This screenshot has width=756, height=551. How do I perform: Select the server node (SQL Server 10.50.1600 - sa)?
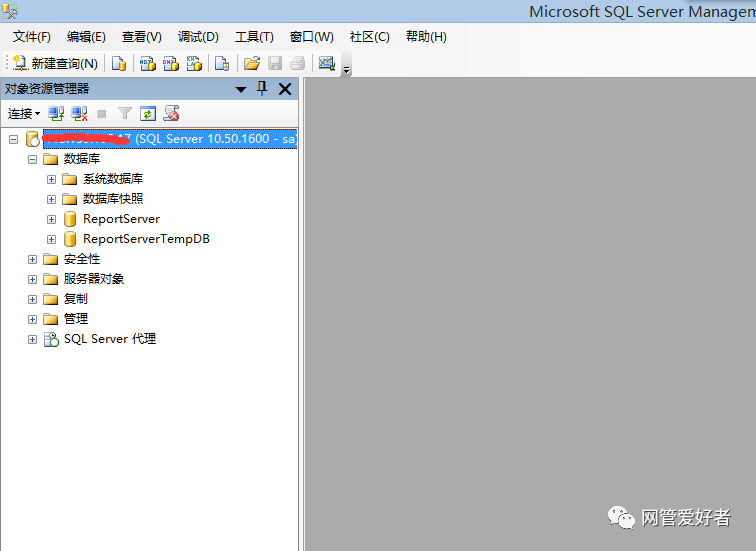pos(170,139)
